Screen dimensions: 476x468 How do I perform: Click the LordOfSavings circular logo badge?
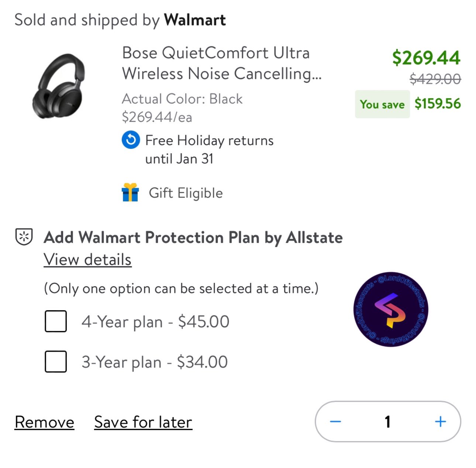(x=391, y=309)
